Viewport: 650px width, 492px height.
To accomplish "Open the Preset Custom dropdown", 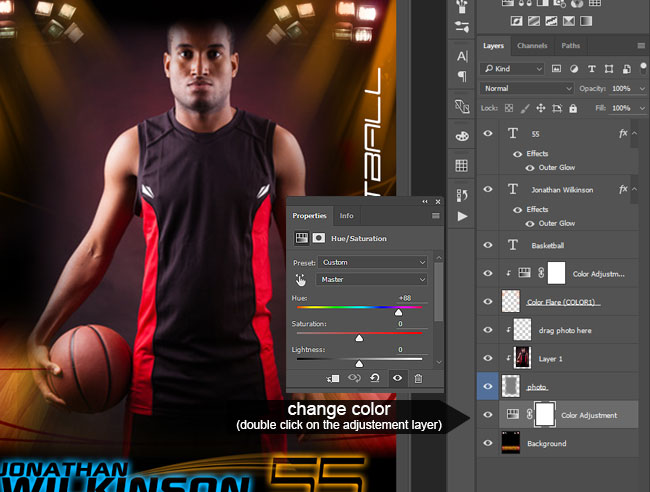I will coord(372,262).
